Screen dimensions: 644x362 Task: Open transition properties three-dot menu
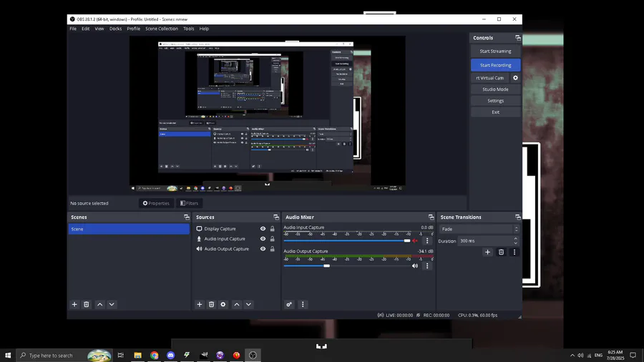pyautogui.click(x=514, y=253)
